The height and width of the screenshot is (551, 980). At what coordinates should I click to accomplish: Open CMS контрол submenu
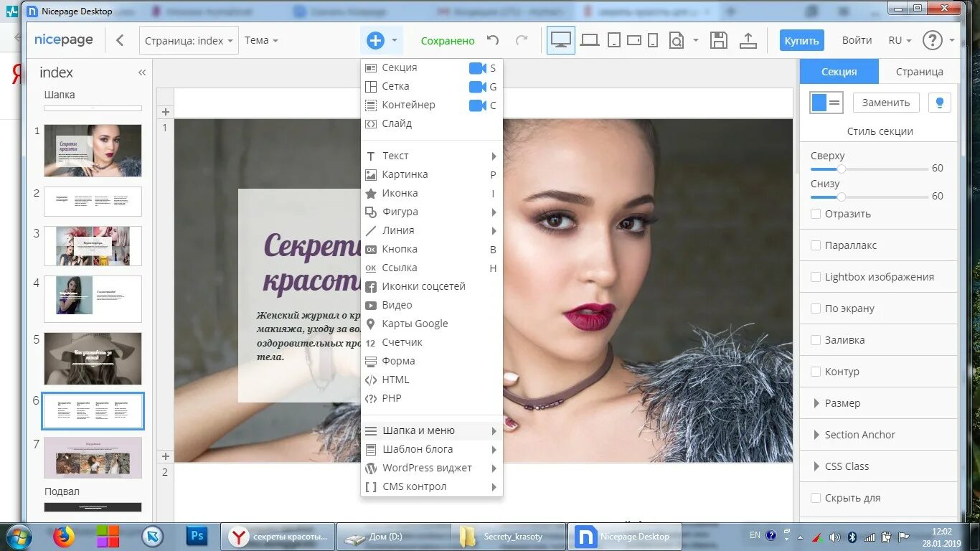tap(432, 486)
